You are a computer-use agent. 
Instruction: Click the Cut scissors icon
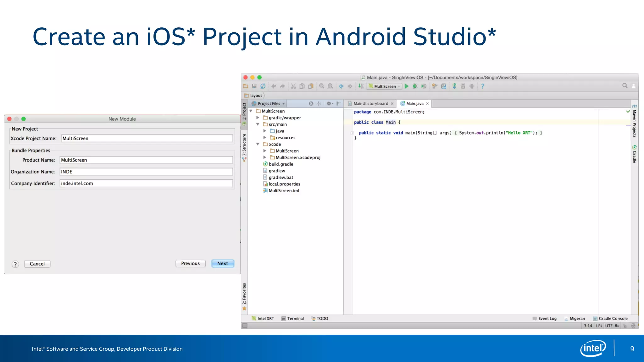[293, 86]
